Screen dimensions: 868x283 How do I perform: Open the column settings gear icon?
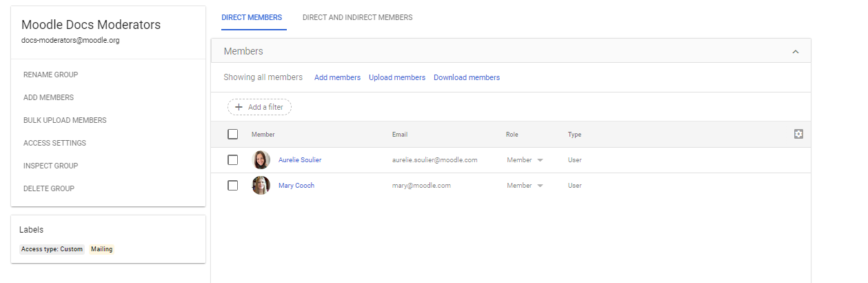click(798, 134)
